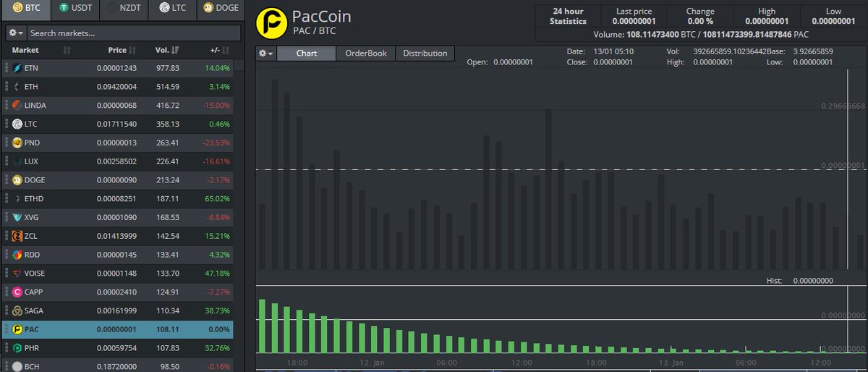The height and width of the screenshot is (372, 868).
Task: Focus the Search markets input field
Action: (x=134, y=33)
